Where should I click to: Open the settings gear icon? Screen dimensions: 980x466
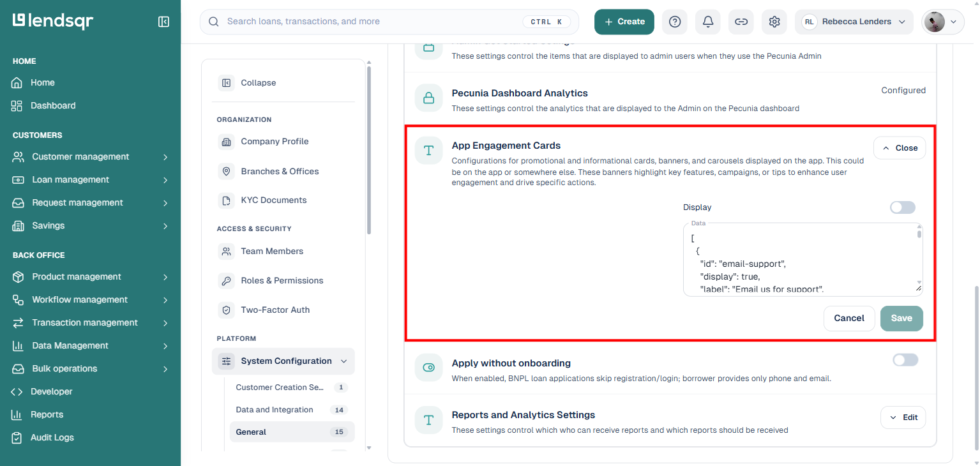click(774, 22)
